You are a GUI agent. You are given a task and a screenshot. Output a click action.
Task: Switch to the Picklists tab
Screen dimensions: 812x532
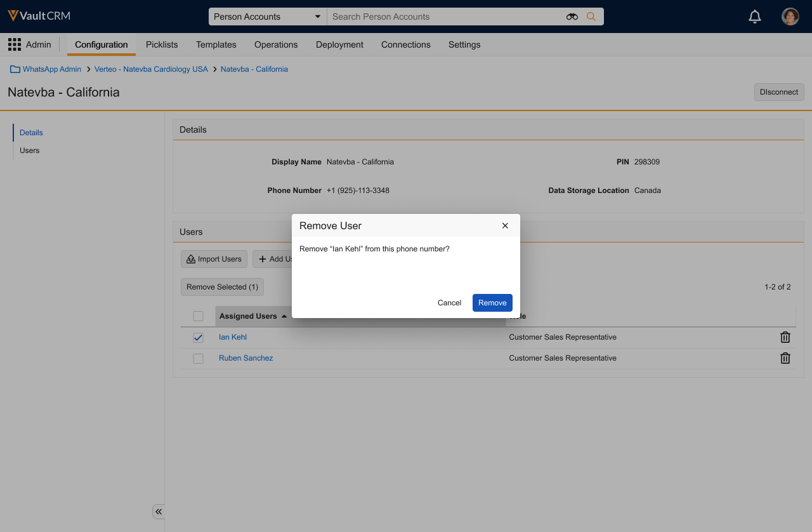click(162, 44)
